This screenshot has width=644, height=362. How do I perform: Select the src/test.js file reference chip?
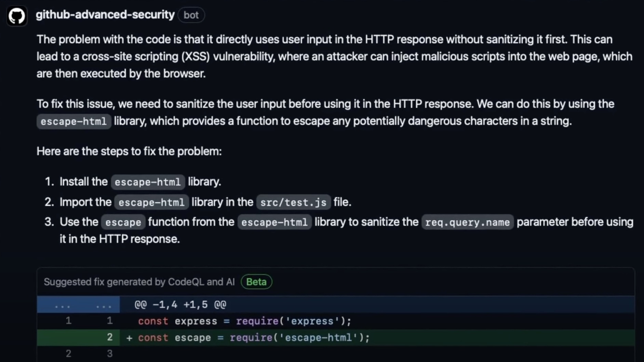pos(293,202)
